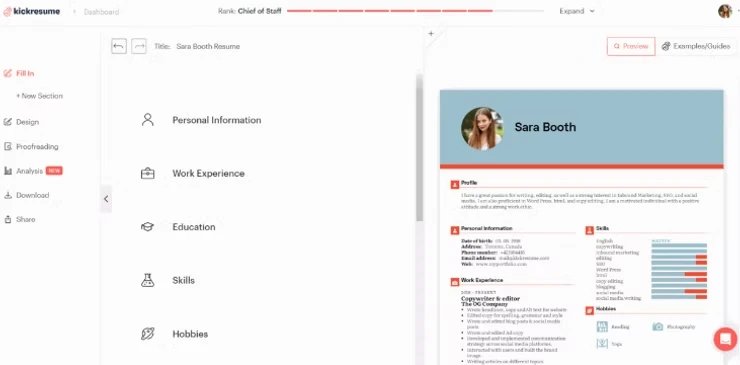This screenshot has width=740, height=365.
Task: Open the Personal Information section
Action: 217,120
